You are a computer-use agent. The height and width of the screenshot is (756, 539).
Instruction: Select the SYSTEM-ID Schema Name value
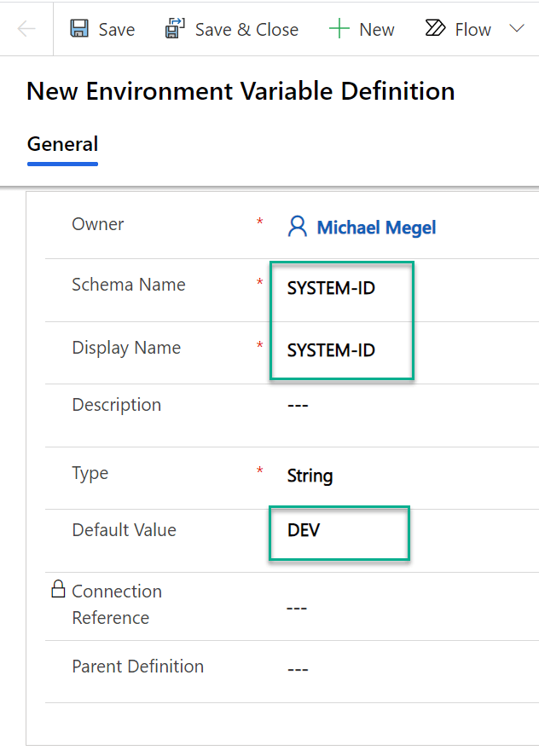click(332, 288)
